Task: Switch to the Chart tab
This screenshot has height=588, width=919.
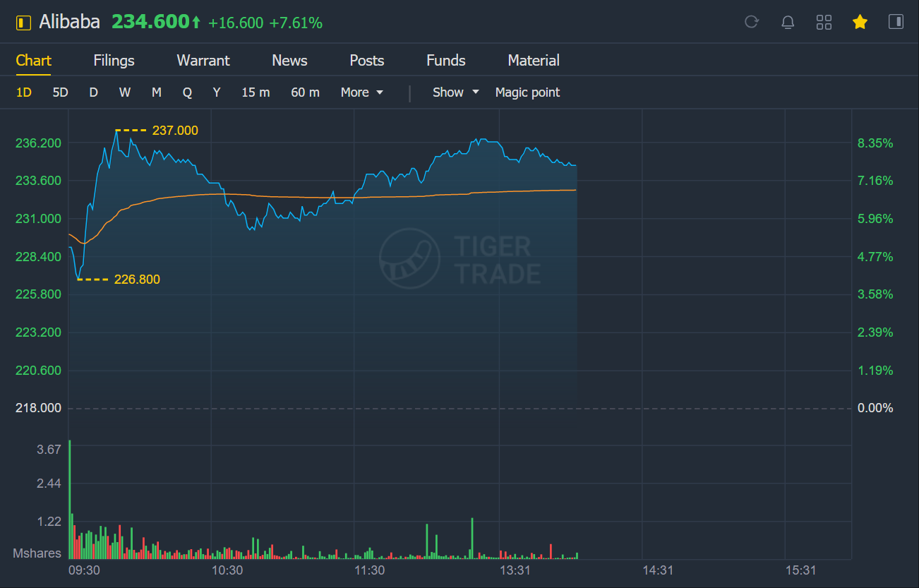Action: click(34, 61)
